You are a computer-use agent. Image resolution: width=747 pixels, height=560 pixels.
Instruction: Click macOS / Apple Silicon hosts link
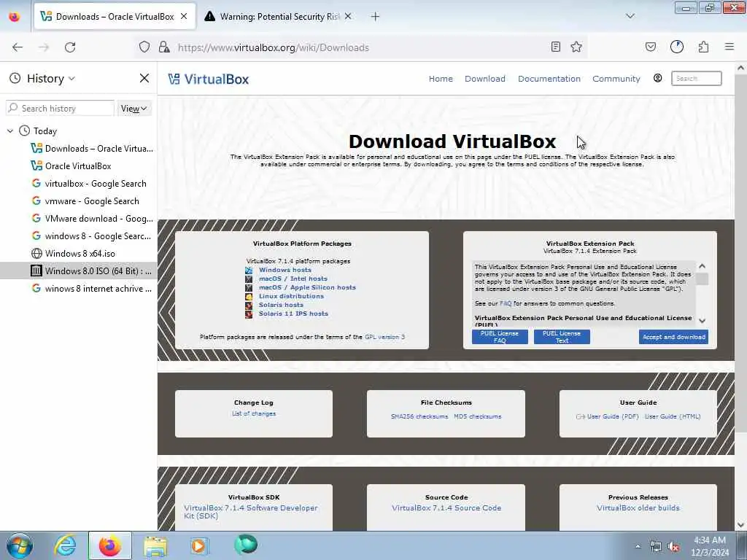[307, 287]
